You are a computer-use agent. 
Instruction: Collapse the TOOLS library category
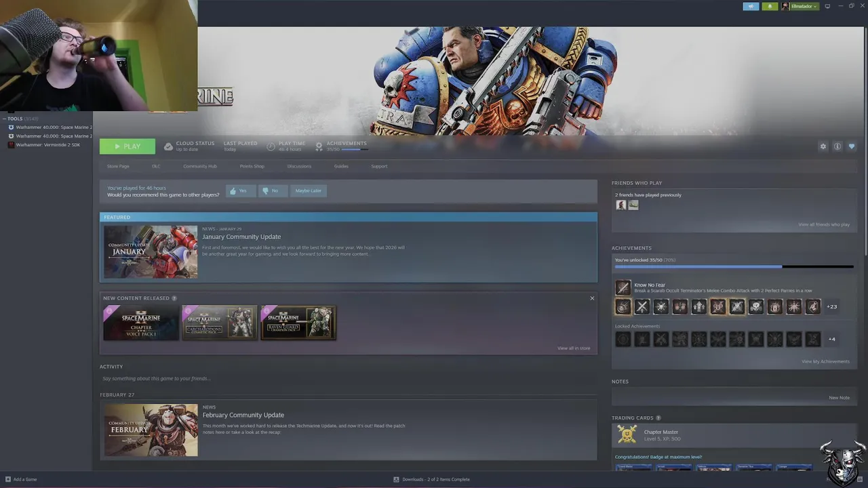[x=4, y=119]
